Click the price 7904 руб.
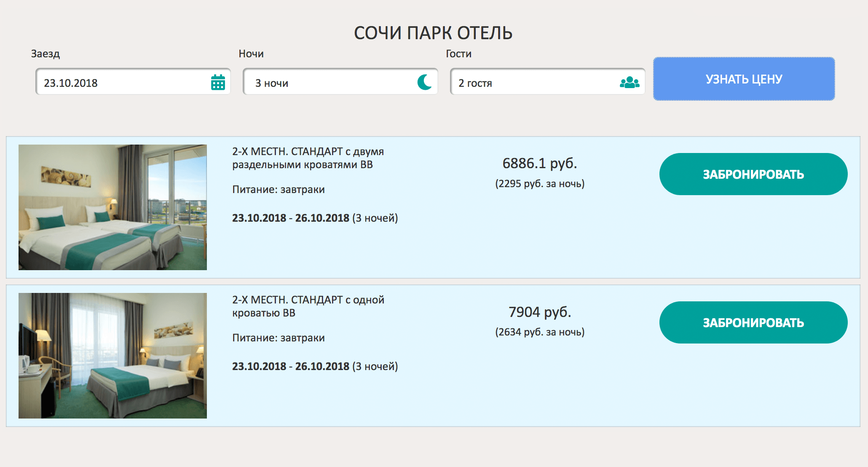868x467 pixels. point(540,312)
